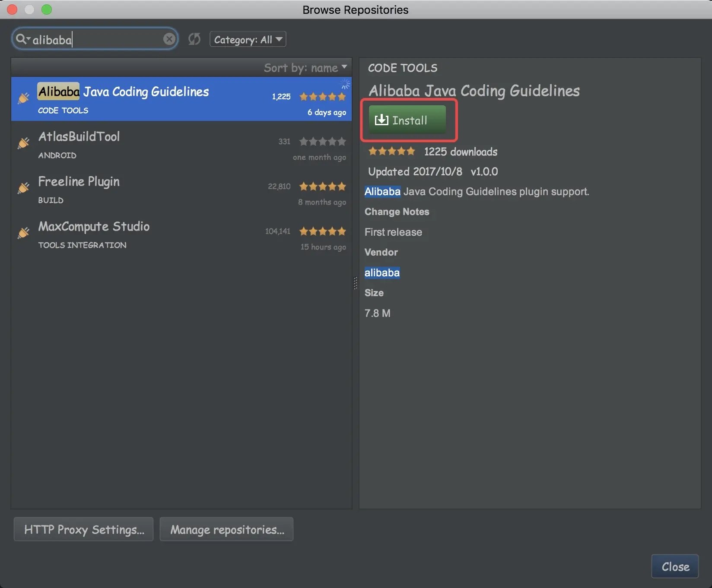Clear the alibaba search text
This screenshot has height=588, width=712.
click(169, 39)
